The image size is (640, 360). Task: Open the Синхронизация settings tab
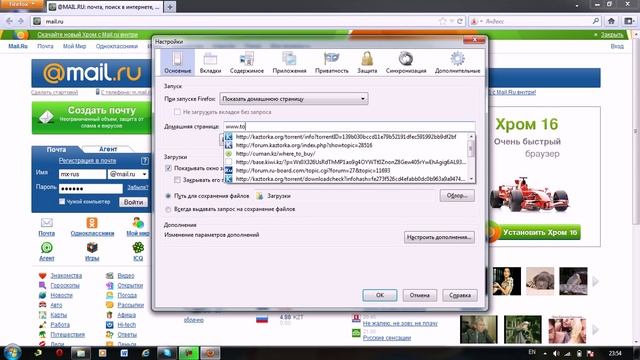pos(406,62)
